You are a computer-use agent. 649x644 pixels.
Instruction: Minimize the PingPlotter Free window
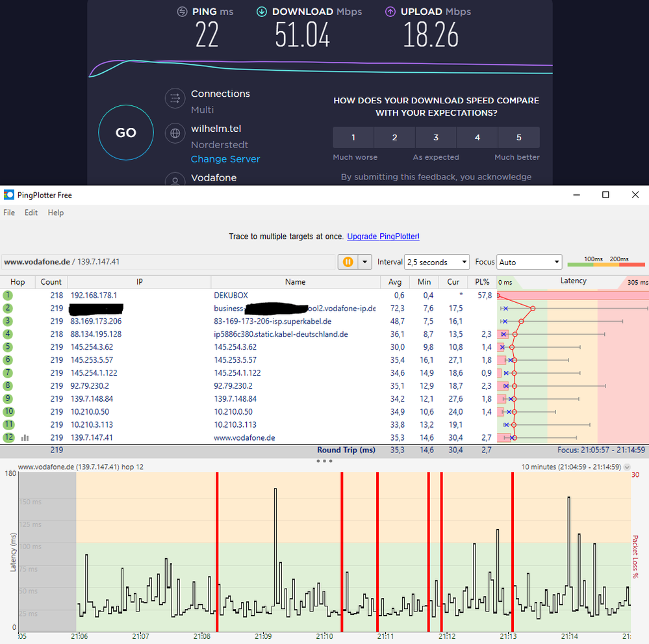point(577,195)
